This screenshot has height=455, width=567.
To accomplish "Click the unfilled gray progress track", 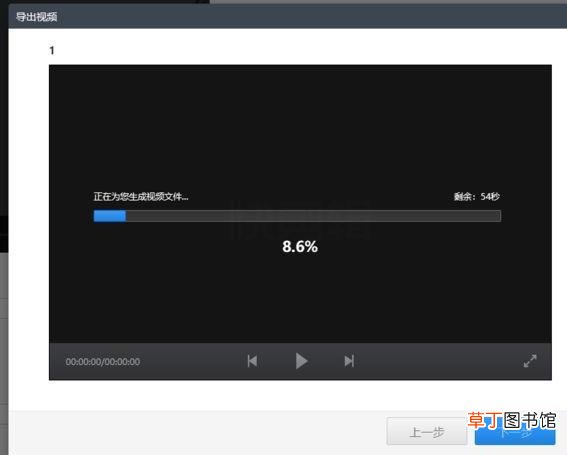I will point(313,216).
